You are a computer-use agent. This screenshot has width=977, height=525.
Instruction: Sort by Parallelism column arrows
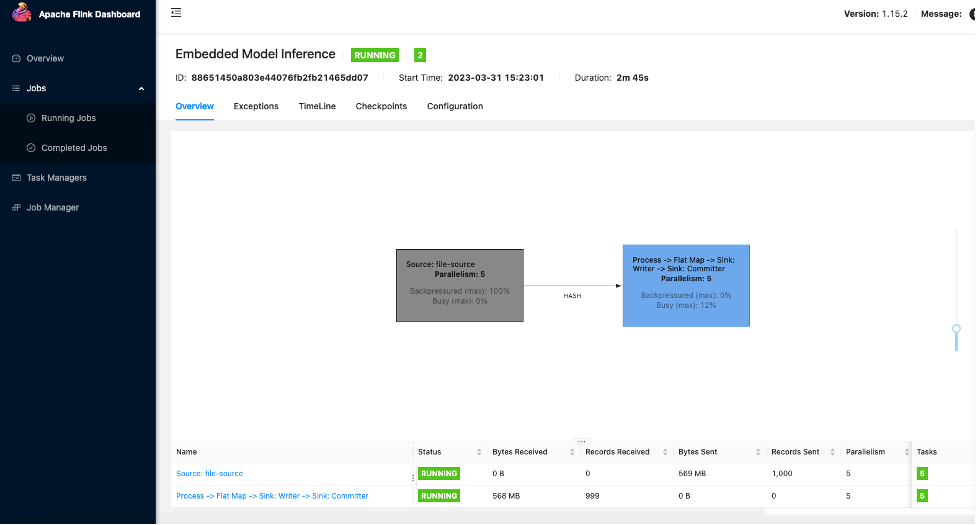907,452
